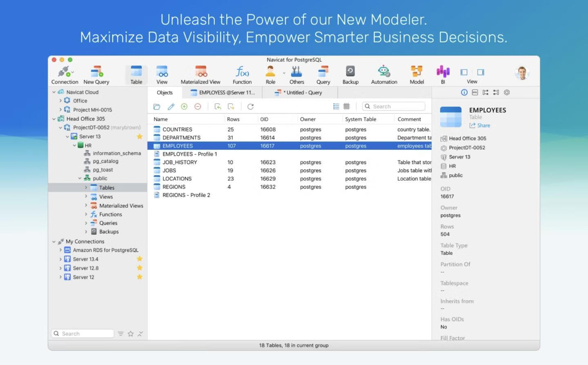Expand Amazon RDS for PostgreSQL node
Viewport: 588px width, 365px height.
point(60,250)
